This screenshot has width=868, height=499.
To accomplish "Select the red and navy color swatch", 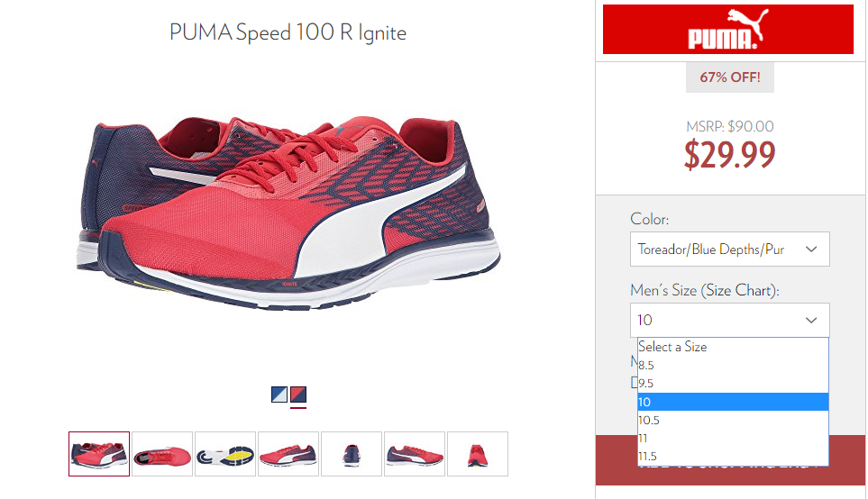I will point(298,395).
